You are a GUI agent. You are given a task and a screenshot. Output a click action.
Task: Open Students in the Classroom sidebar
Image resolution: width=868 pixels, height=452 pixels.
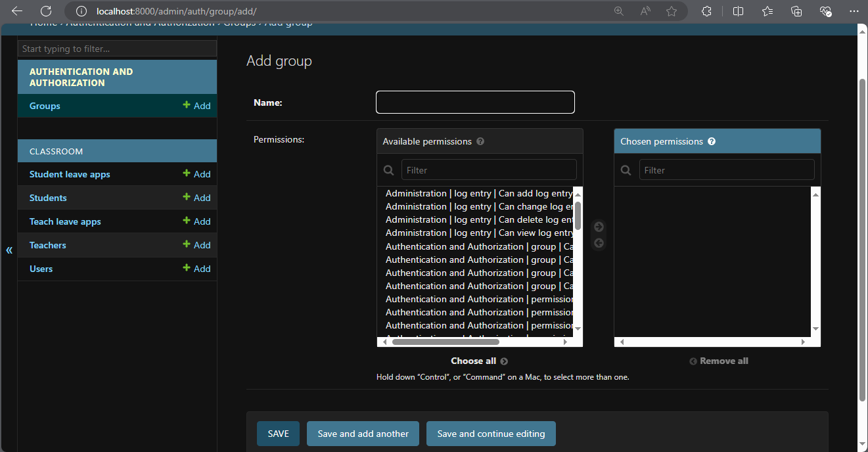pos(48,198)
